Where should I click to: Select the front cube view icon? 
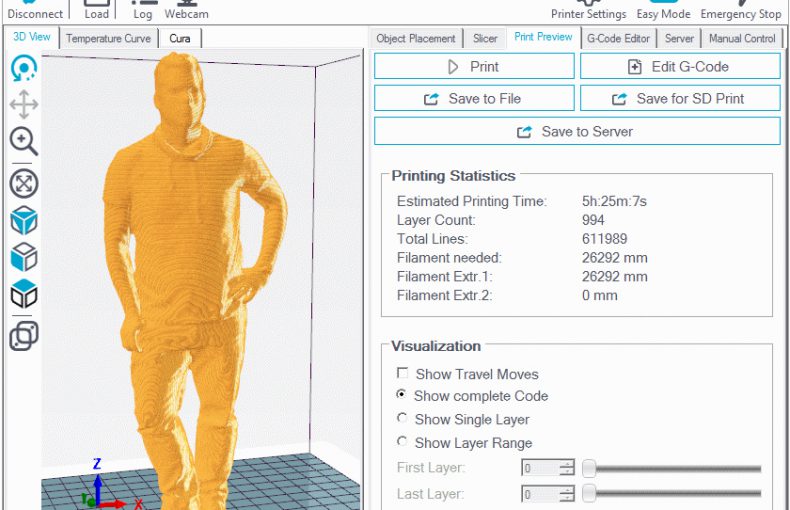point(23,257)
